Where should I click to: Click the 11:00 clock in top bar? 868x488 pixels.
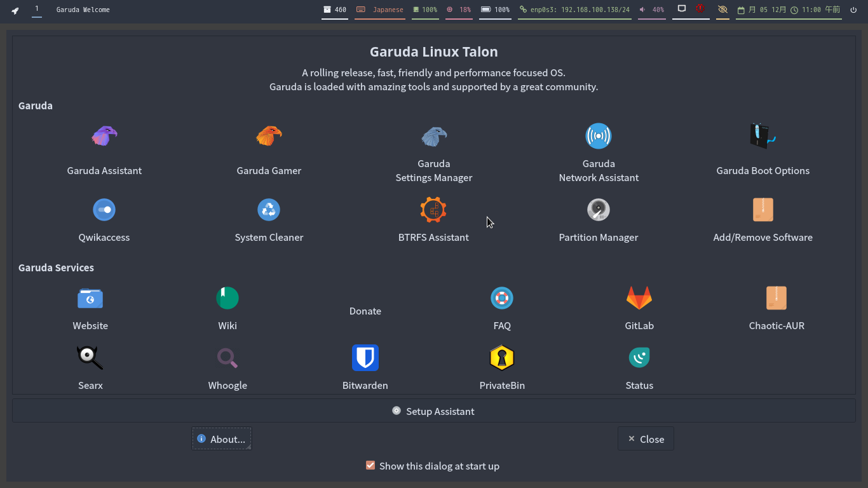point(816,10)
